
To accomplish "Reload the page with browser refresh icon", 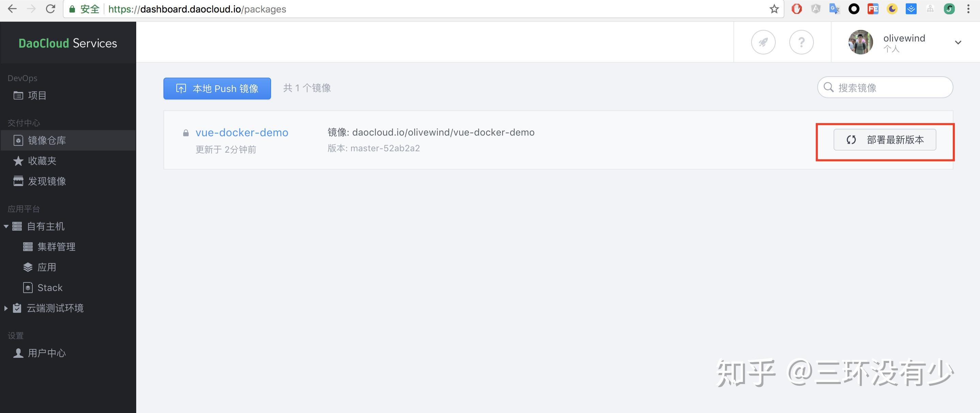I will click(50, 9).
